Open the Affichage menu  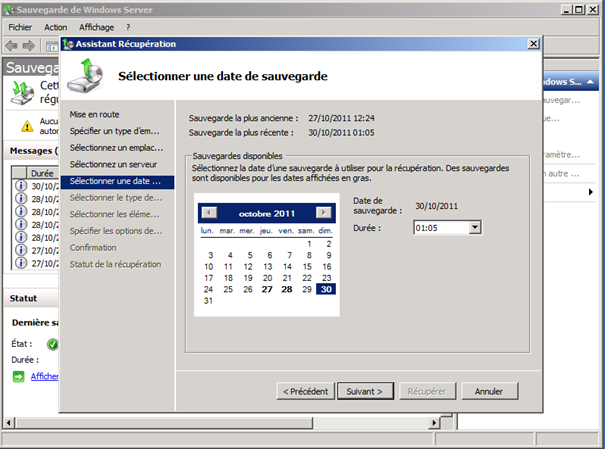tap(96, 27)
